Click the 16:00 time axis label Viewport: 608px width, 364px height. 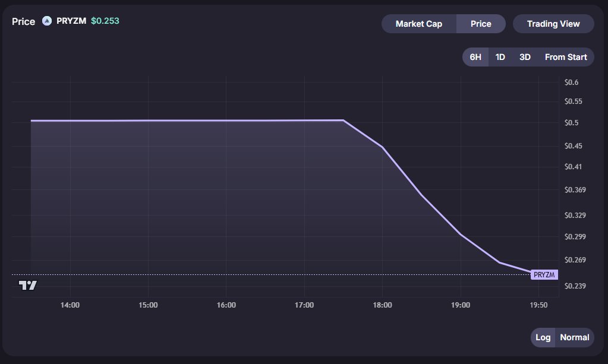point(226,305)
